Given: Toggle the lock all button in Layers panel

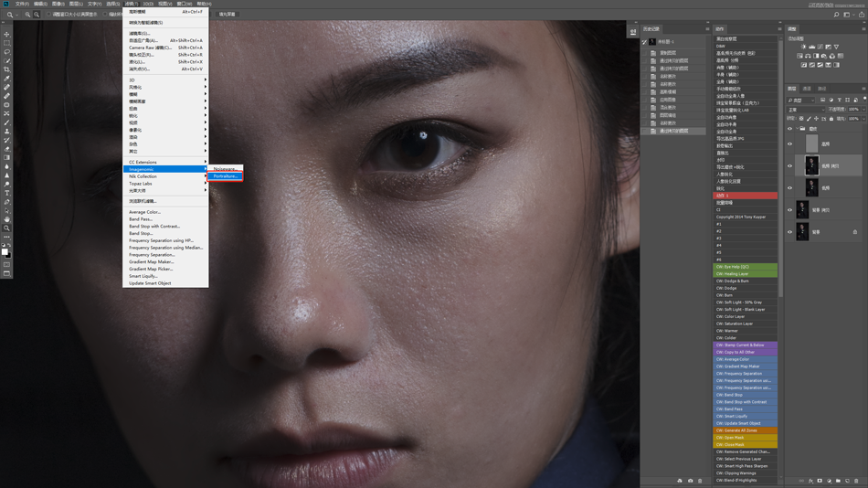Looking at the screenshot, I should click(x=831, y=119).
